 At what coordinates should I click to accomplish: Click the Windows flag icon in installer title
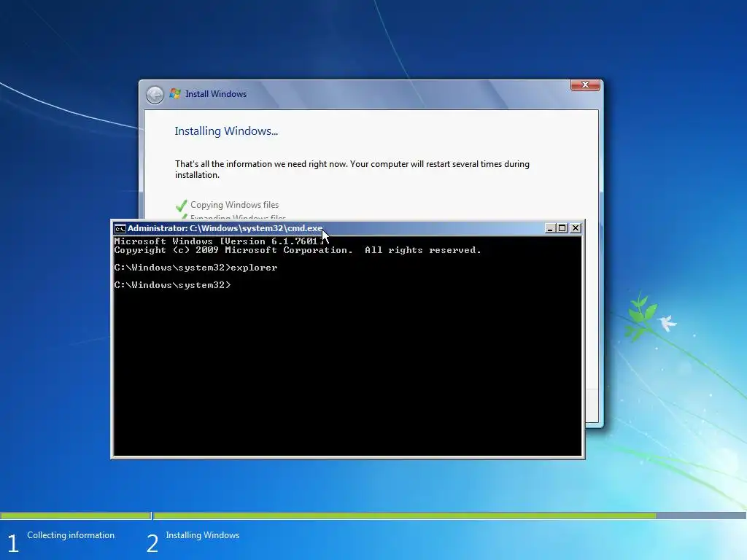[175, 94]
